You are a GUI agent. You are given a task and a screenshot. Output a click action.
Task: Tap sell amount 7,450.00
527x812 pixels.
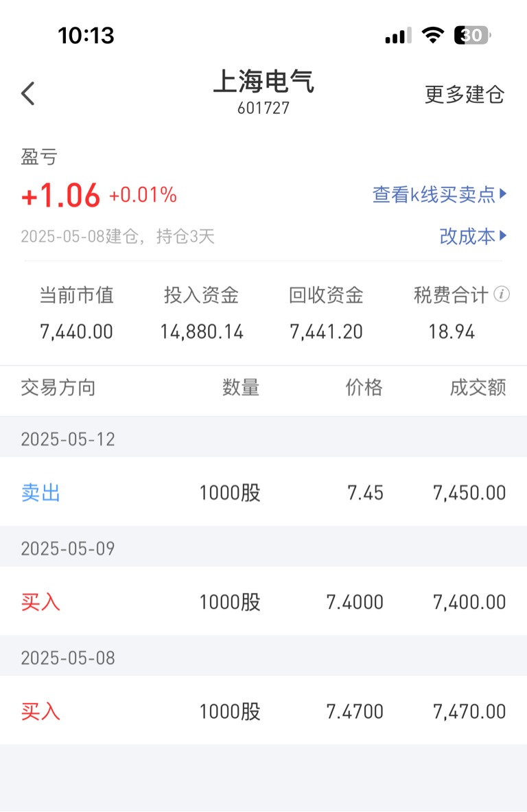[469, 493]
